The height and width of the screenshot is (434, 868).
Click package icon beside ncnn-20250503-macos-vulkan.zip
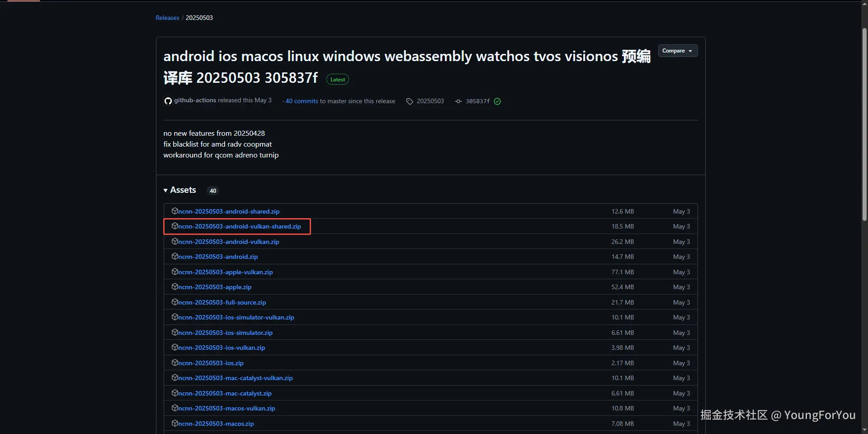175,408
